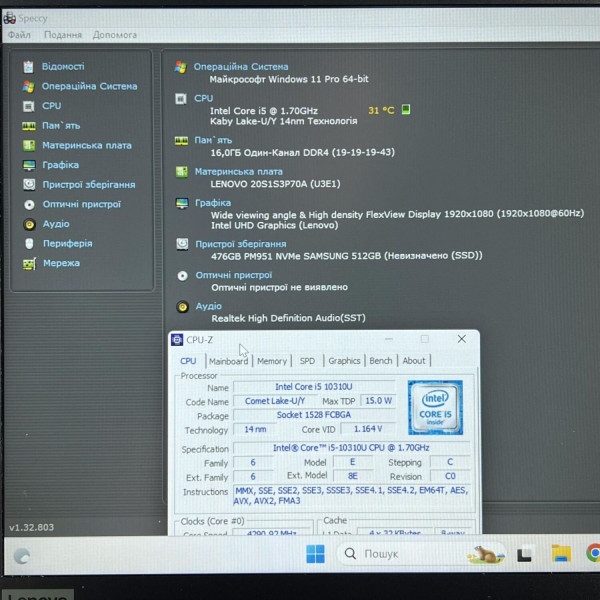Click the hard drive icon beside Пристрої зберігання in the sidebar
Screen dimensions: 600x600
(x=29, y=184)
